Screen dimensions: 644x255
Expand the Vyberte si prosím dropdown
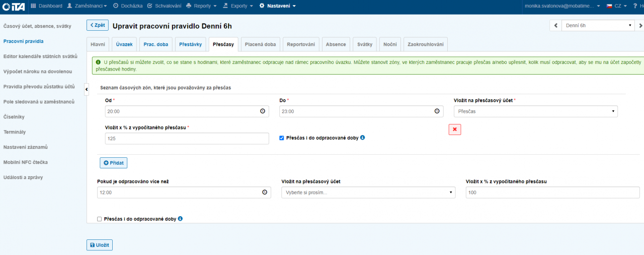[368, 193]
